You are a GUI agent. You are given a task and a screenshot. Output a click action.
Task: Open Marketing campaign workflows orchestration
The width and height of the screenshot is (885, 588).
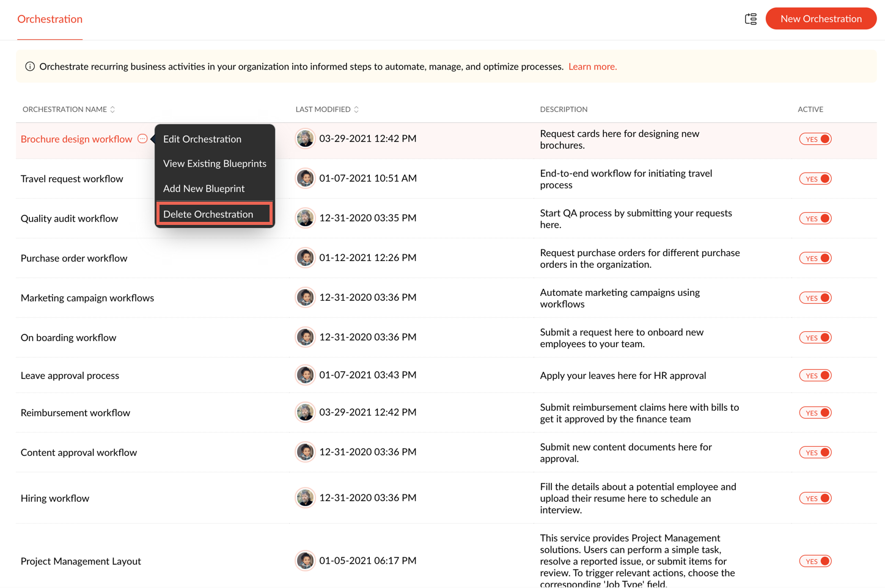(x=87, y=298)
